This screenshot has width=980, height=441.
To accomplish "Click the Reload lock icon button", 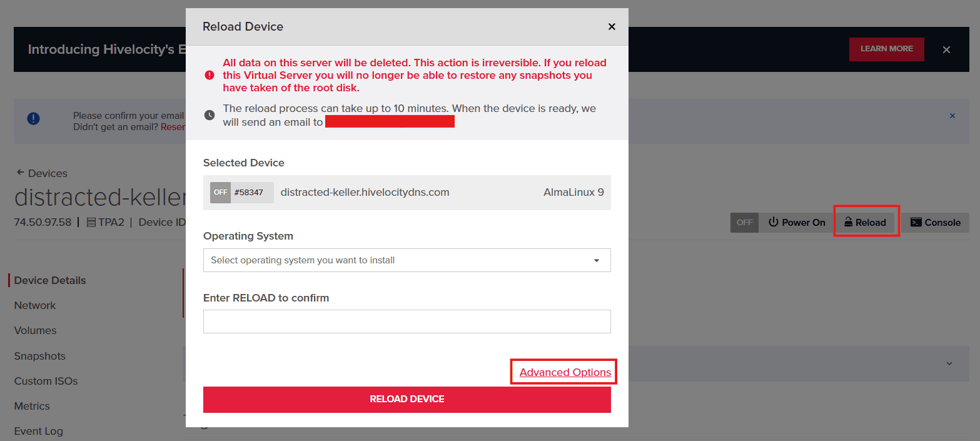I will pos(849,221).
